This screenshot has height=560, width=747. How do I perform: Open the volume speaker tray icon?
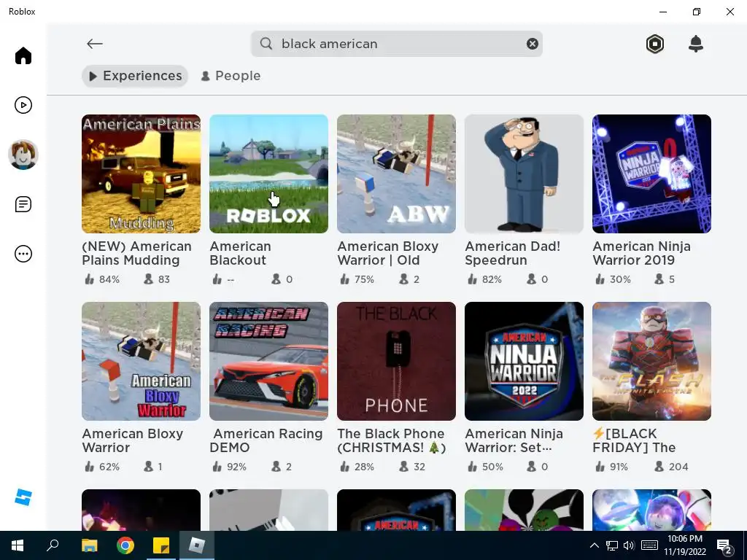pos(629,545)
